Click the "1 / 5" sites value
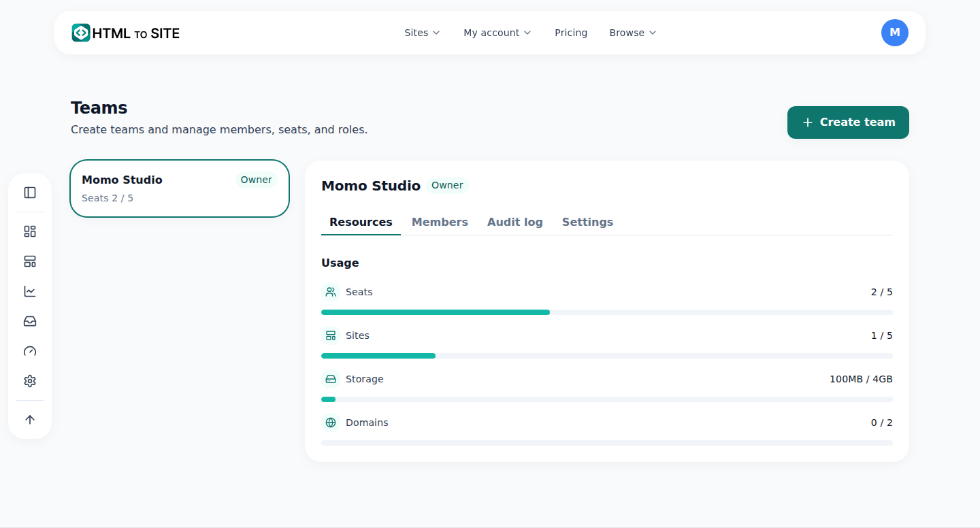 (x=882, y=335)
